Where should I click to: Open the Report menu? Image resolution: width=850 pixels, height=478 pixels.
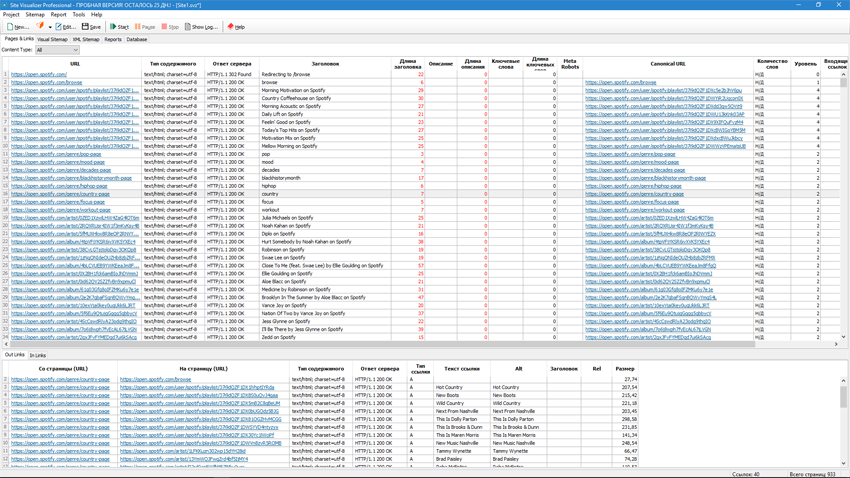coord(58,15)
